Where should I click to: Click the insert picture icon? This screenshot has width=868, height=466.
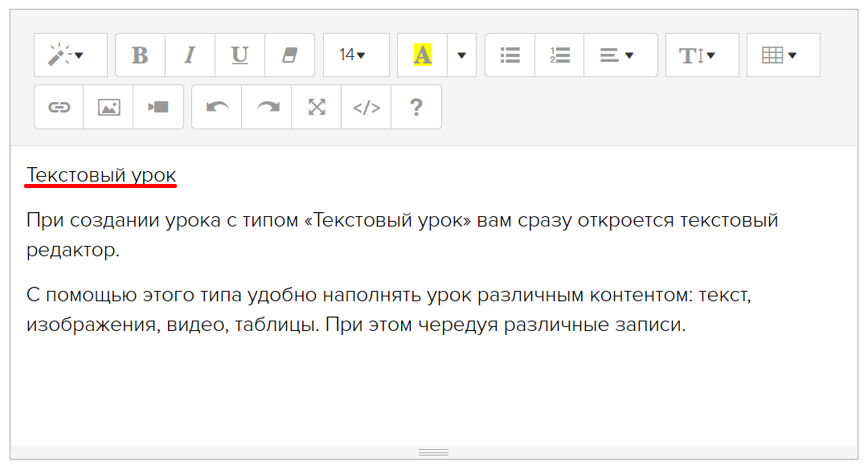tap(108, 107)
